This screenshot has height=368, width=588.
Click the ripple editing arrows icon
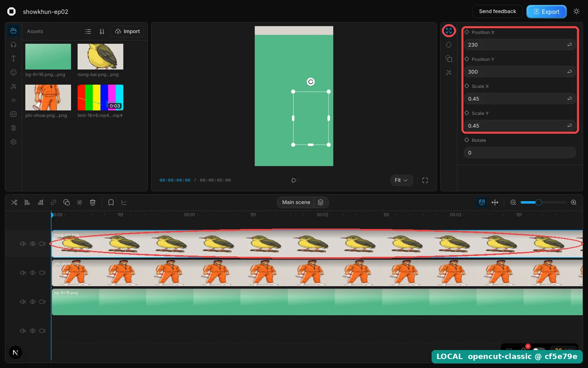495,202
